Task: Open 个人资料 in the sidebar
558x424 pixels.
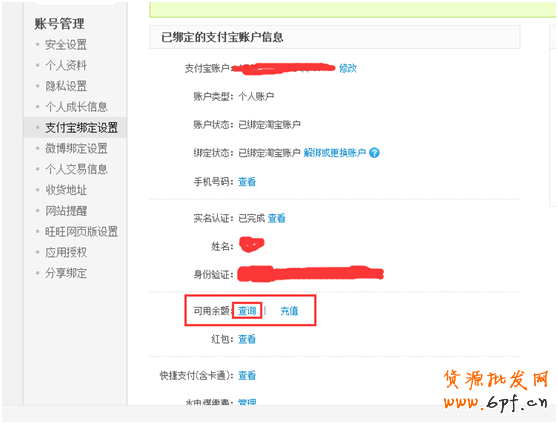Action: click(66, 65)
